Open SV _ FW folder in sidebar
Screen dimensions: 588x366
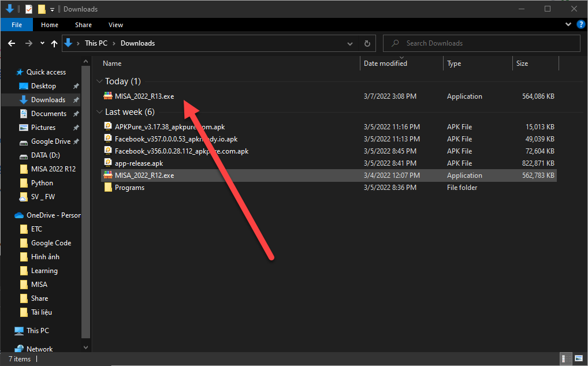coord(37,197)
